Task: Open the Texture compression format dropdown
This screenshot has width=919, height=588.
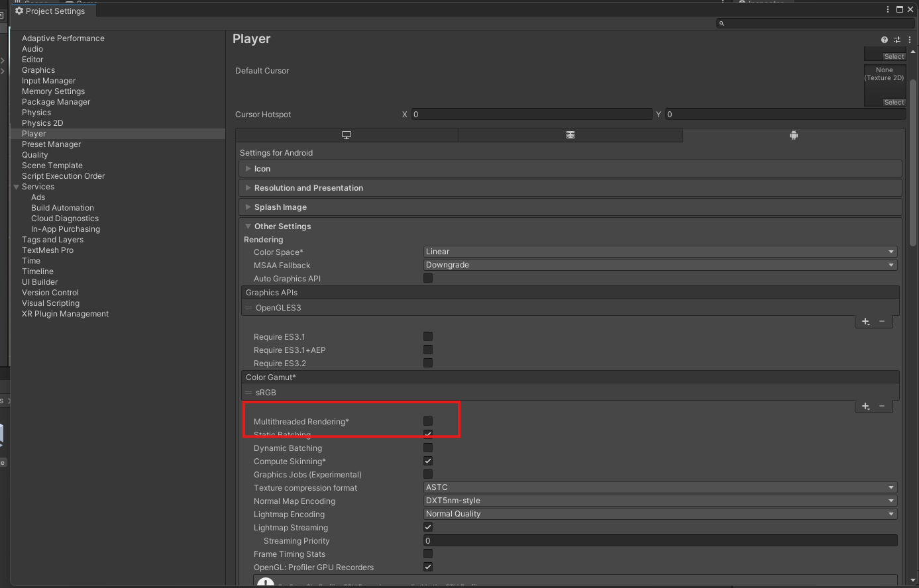Action: click(660, 487)
